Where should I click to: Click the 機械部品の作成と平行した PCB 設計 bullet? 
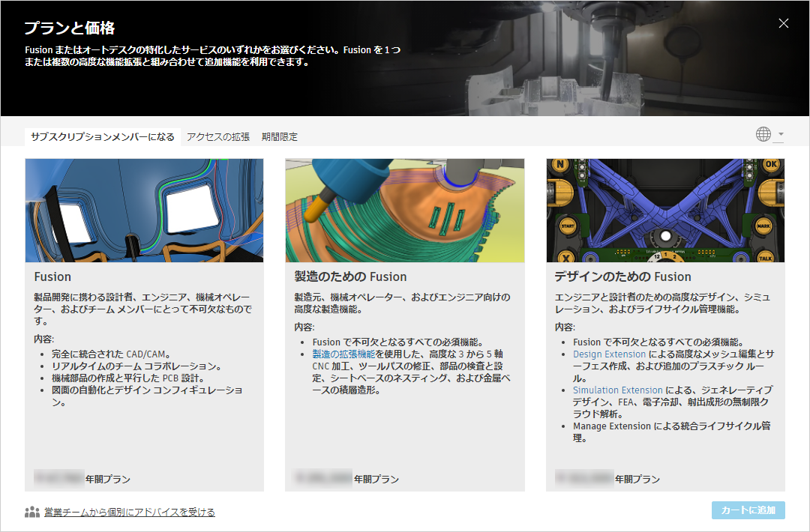[129, 378]
